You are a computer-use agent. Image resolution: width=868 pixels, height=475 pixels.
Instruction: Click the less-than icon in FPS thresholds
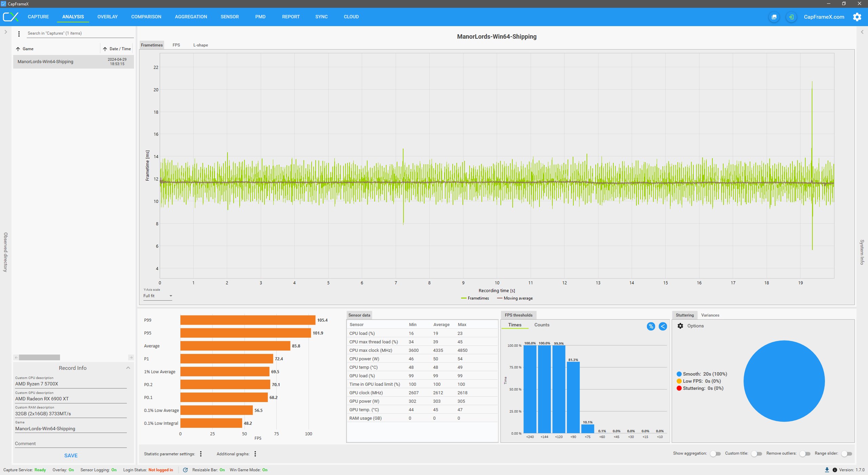pos(663,326)
